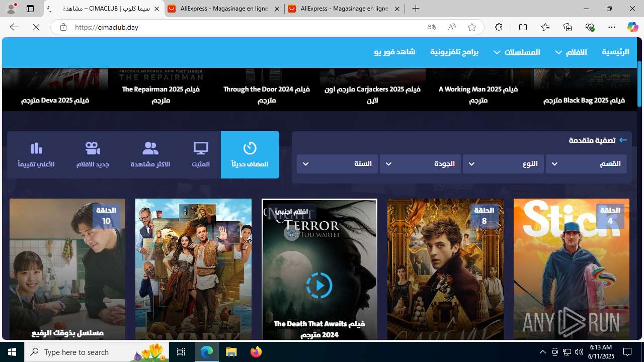Click the page vertical scrollbar
This screenshot has width=644, height=362.
pyautogui.click(x=639, y=84)
